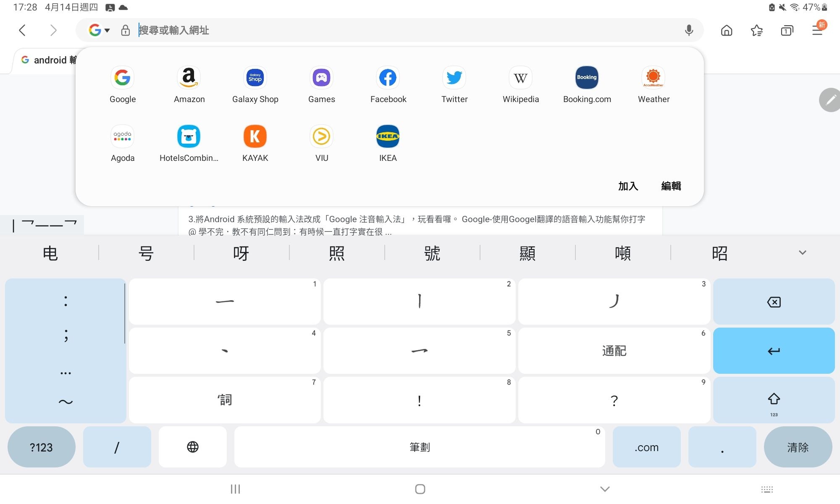The width and height of the screenshot is (840, 504).
Task: Tap the Android home navigation button
Action: (420, 489)
